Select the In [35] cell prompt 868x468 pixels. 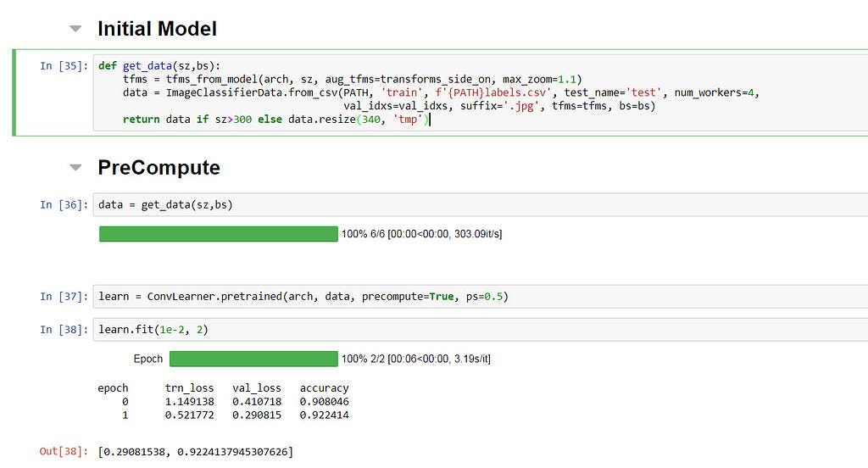[x=64, y=66]
